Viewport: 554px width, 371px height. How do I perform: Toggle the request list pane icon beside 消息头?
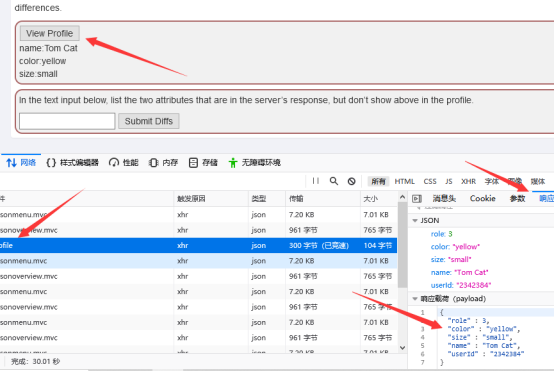tap(417, 199)
